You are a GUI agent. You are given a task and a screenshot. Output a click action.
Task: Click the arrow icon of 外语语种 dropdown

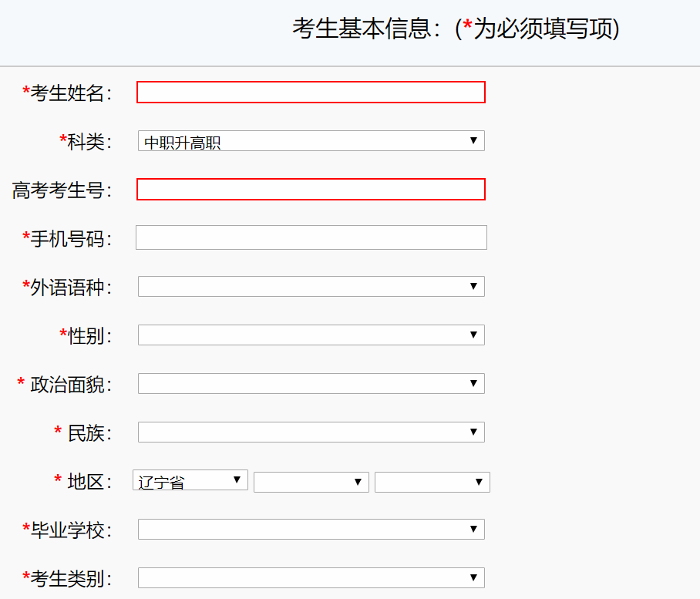(473, 287)
